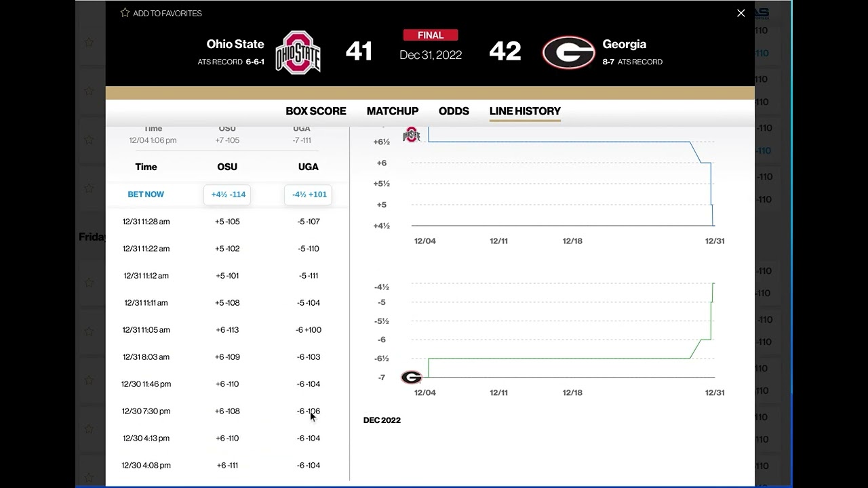Click 12/04 marker on OSU line chart
The image size is (868, 488).
tap(425, 241)
